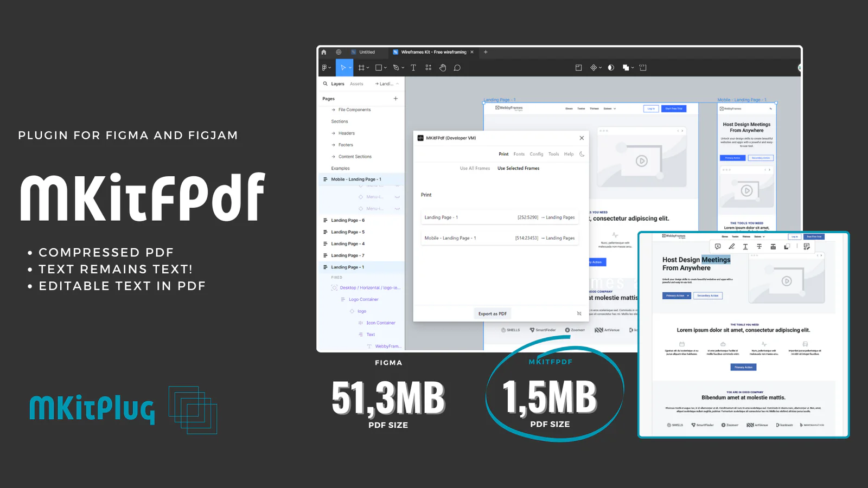Select Landing Page - 1 layer in panel
The height and width of the screenshot is (488, 868).
click(361, 267)
